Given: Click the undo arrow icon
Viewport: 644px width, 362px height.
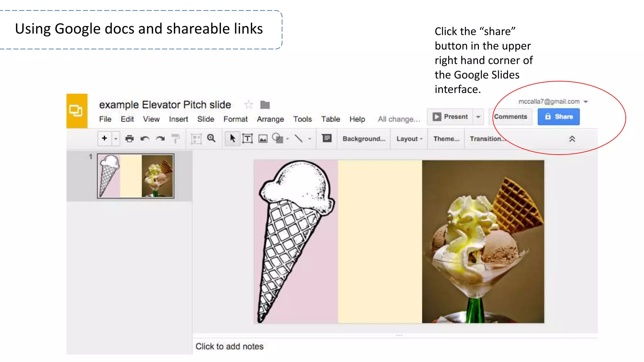Looking at the screenshot, I should pos(145,139).
